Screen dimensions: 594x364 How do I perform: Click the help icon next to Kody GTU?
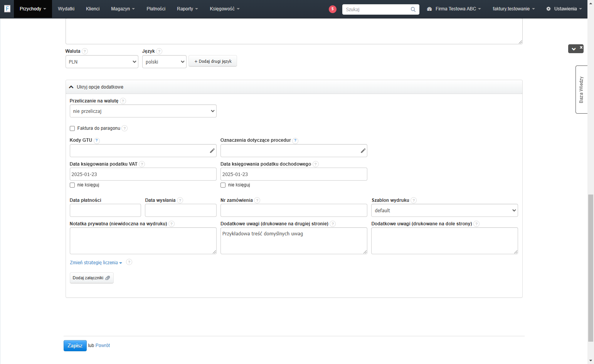pos(97,141)
